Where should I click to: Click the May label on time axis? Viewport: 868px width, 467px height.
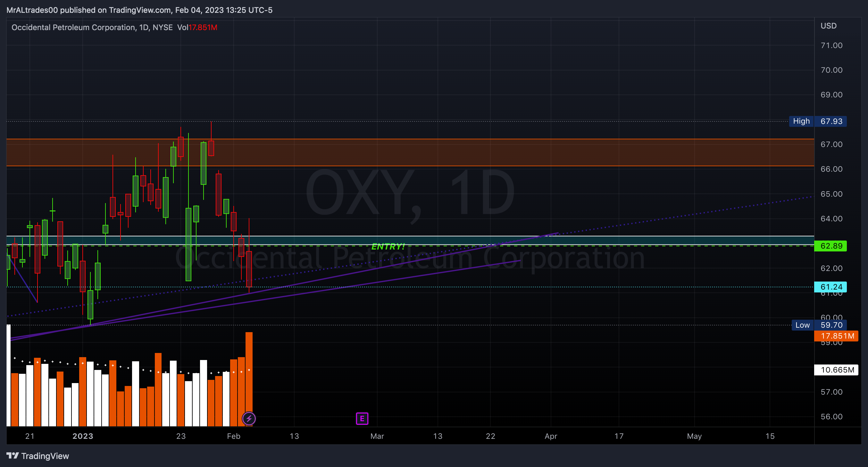tap(694, 436)
